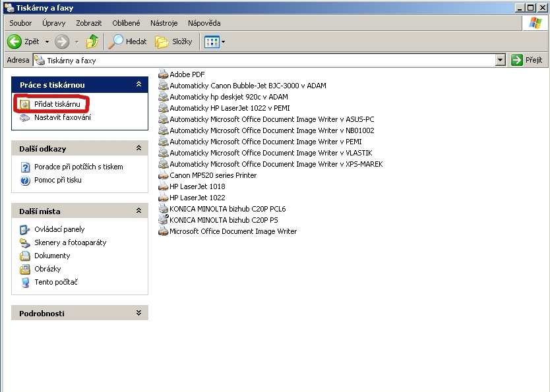Select Canon MP520 series Printer icon
The image size is (550, 392).
(x=163, y=175)
